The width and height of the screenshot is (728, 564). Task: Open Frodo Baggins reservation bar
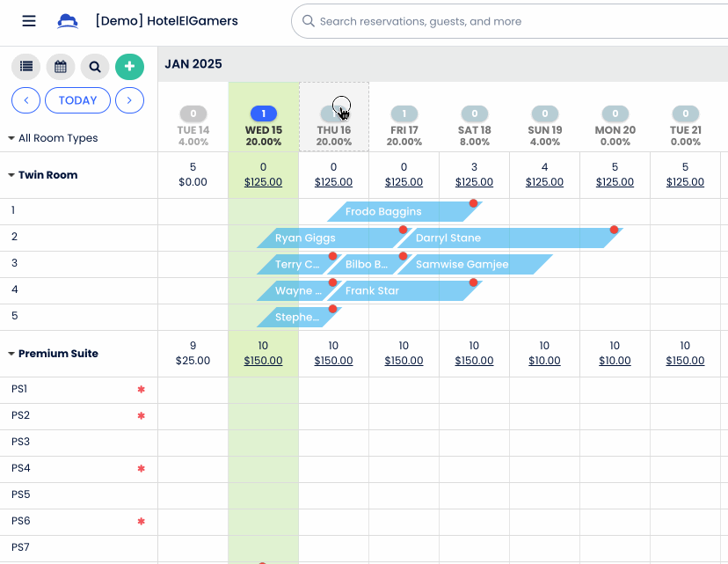point(404,211)
